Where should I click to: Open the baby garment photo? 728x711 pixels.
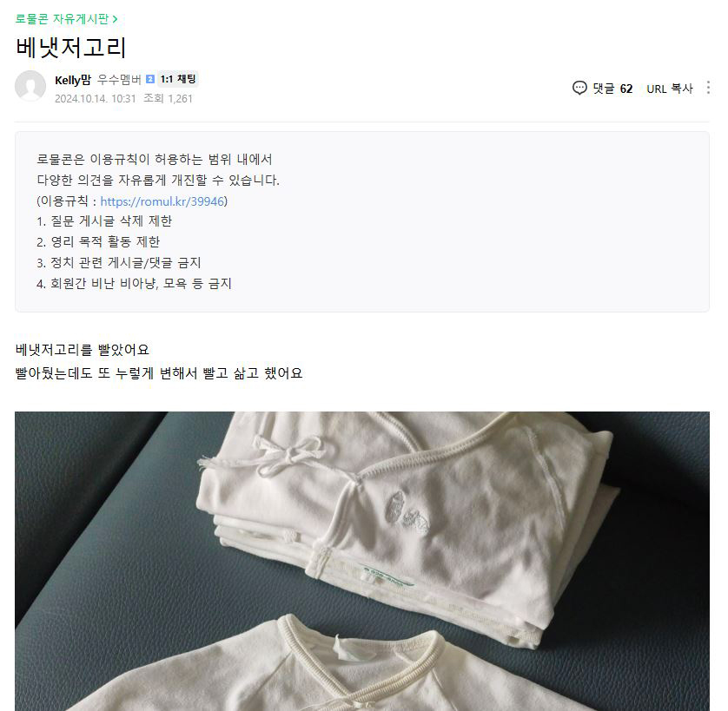click(x=362, y=561)
